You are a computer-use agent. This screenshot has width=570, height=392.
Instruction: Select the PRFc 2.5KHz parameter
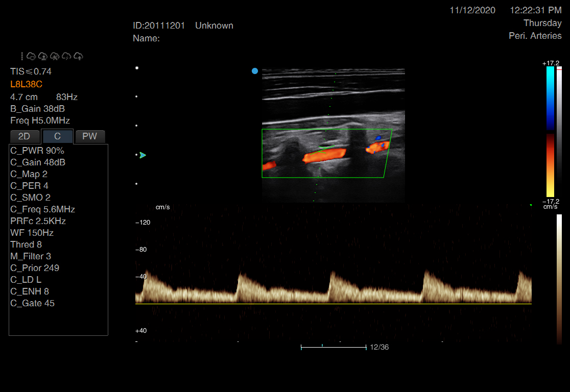[x=38, y=221]
